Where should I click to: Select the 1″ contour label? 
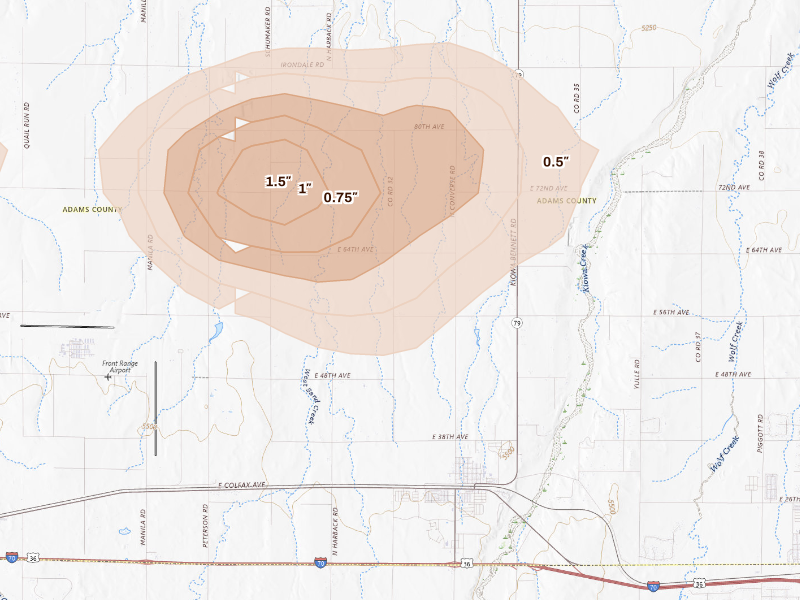click(x=305, y=188)
